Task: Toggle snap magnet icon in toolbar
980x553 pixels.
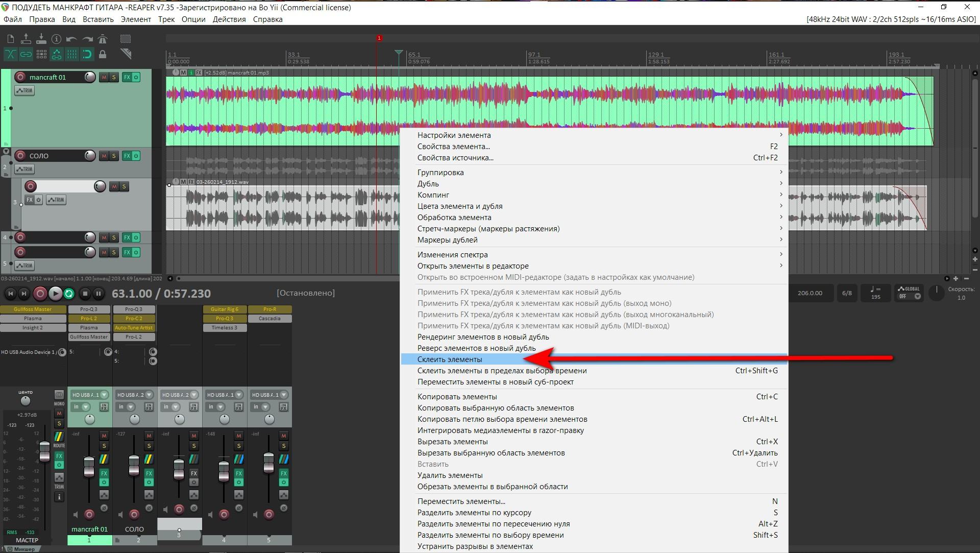Action: (87, 54)
